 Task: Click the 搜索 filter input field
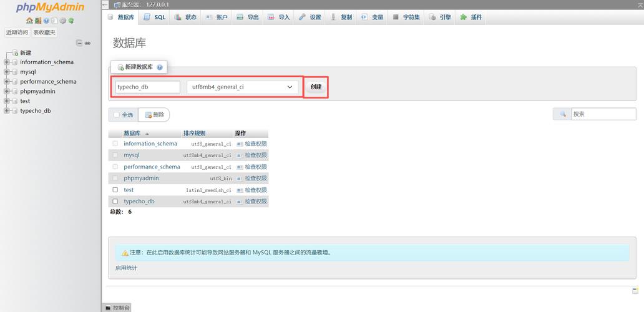tap(604, 114)
